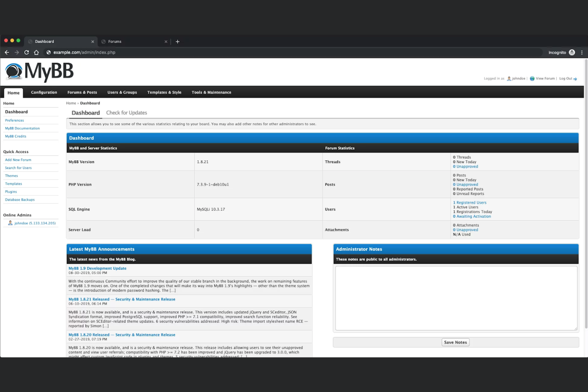Click the avatar icon next to johndoe at top right
Viewport: 588px width, 392px height.
[509, 78]
